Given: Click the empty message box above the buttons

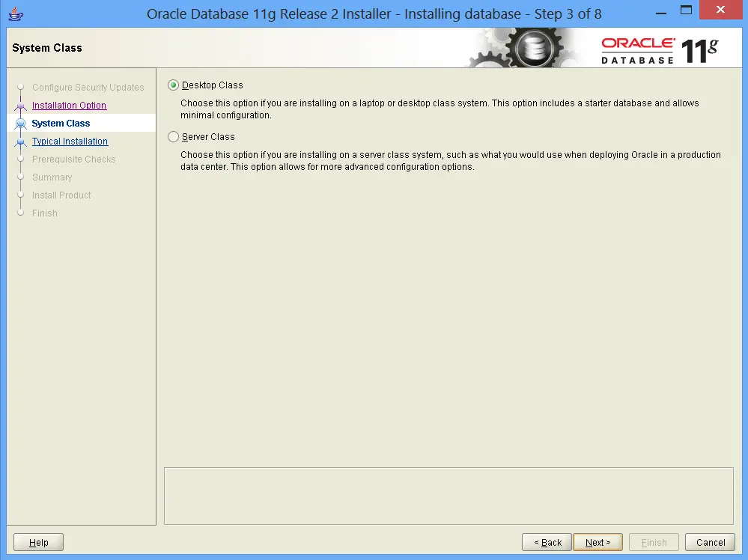Looking at the screenshot, I should tap(448, 496).
